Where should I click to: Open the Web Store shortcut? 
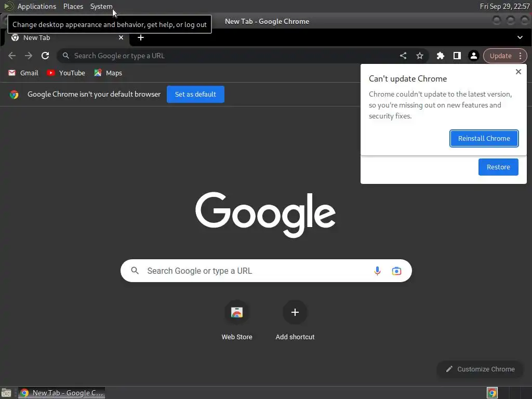(237, 320)
